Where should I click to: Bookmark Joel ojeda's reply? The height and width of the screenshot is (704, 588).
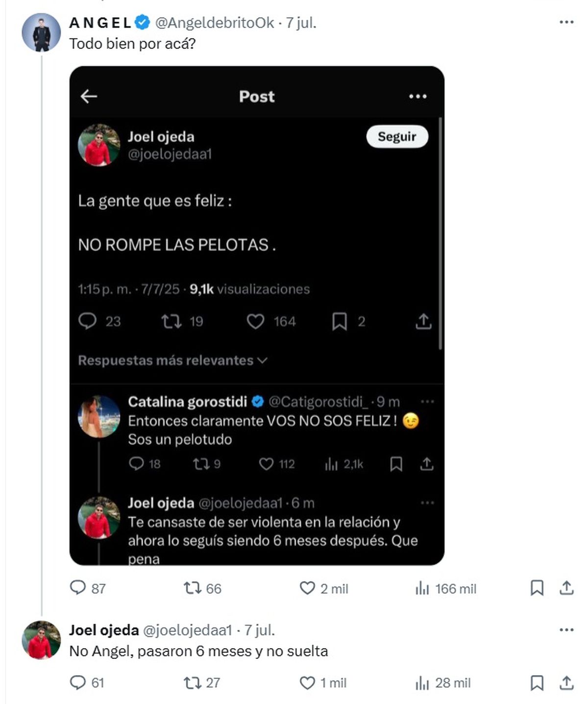coord(537,682)
